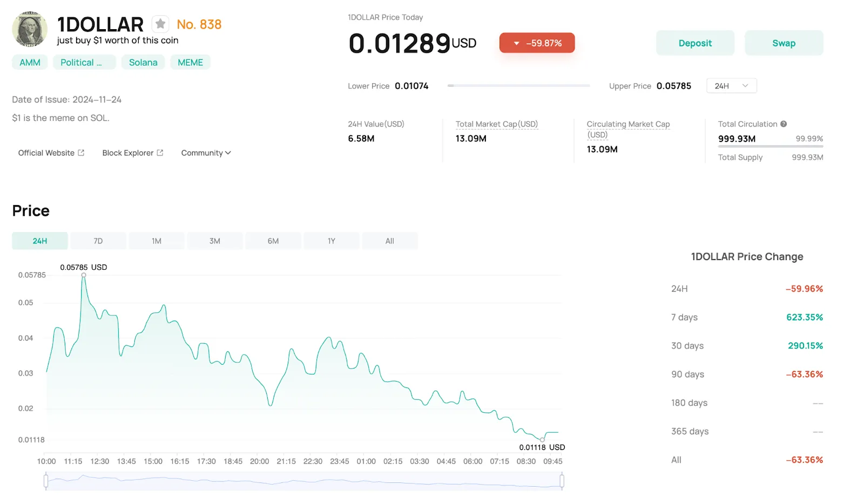Click the Total Circulation help question icon

784,124
